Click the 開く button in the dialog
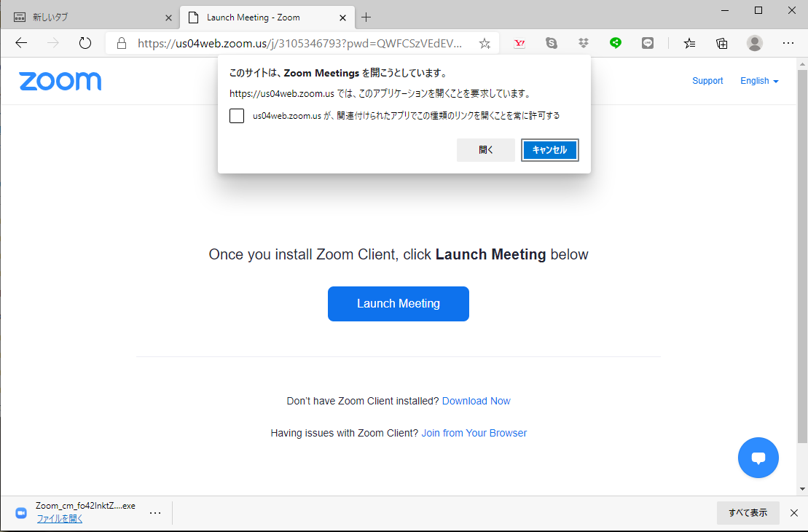808x532 pixels. tap(485, 150)
